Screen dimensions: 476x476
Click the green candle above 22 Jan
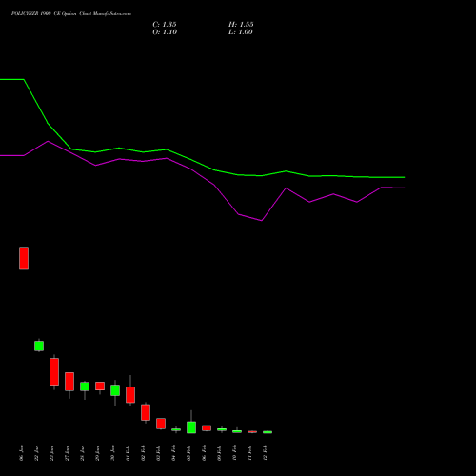pos(39,346)
